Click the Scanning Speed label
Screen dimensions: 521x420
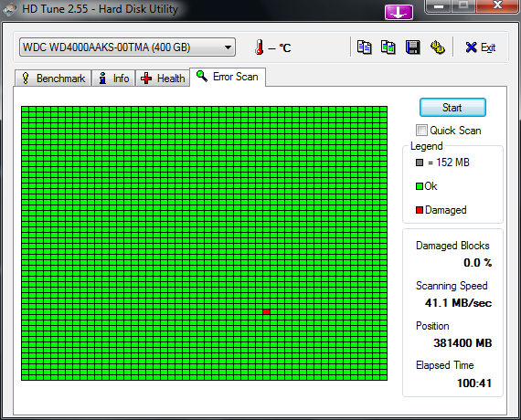click(452, 286)
